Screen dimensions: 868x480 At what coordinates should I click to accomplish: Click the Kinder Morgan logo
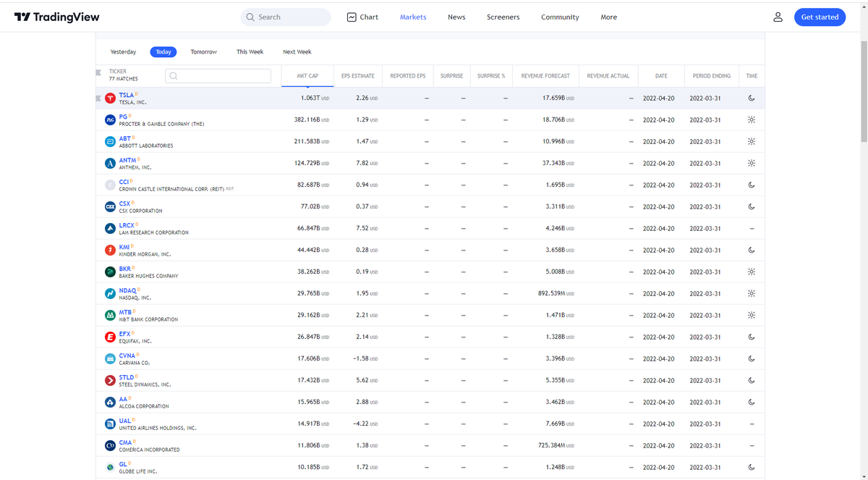(x=110, y=250)
